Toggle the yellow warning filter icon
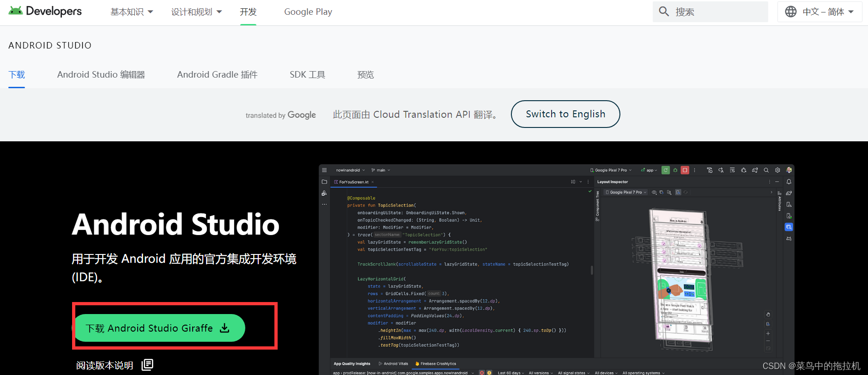Image resolution: width=868 pixels, height=375 pixels. pyautogui.click(x=489, y=373)
